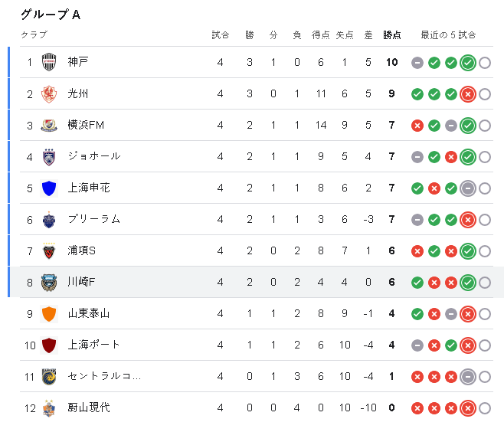
Task: Click the 神戸 club crest icon
Action: point(49,62)
